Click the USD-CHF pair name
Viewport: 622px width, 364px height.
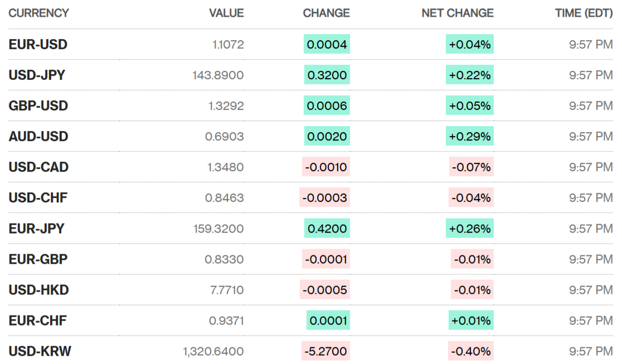38,198
